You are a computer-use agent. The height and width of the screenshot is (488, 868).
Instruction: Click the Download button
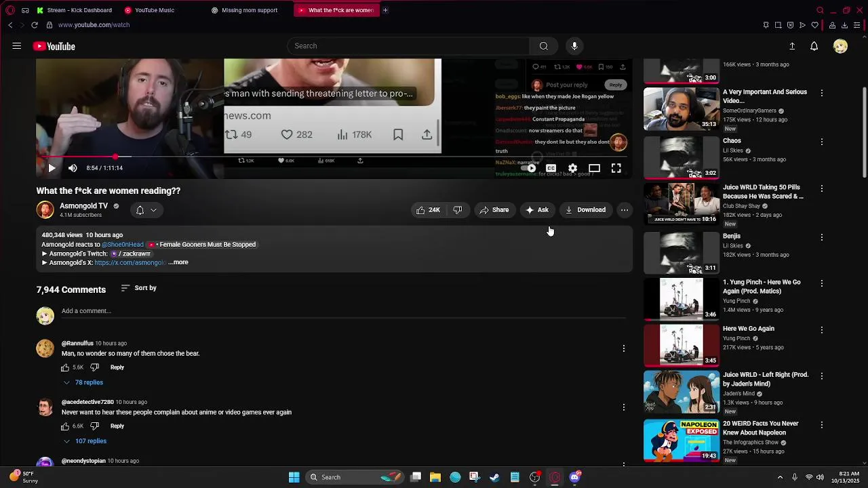(x=585, y=210)
